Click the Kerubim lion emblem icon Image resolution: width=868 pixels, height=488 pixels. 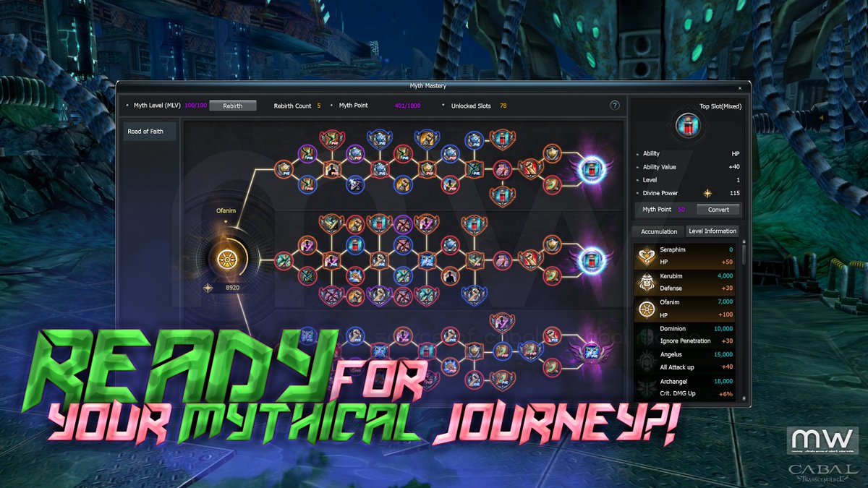[x=646, y=283]
